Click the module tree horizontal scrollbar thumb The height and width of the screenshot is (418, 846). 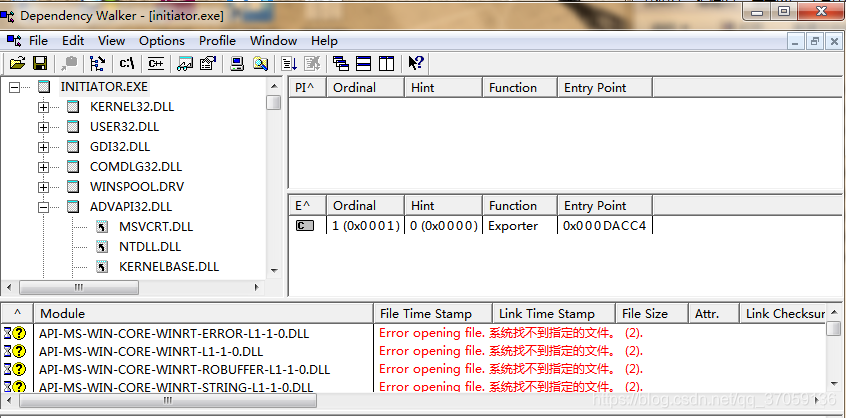79,287
